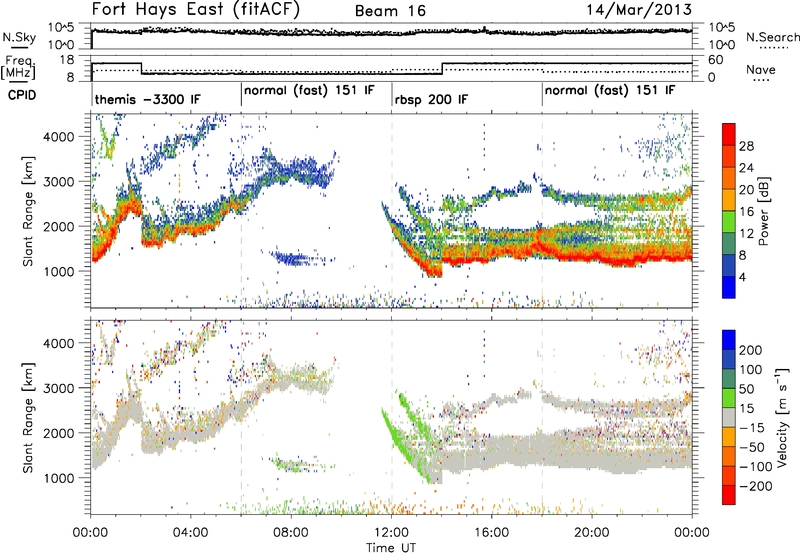
Task: Click the 4 label on Power colorbar
Action: coord(743,277)
